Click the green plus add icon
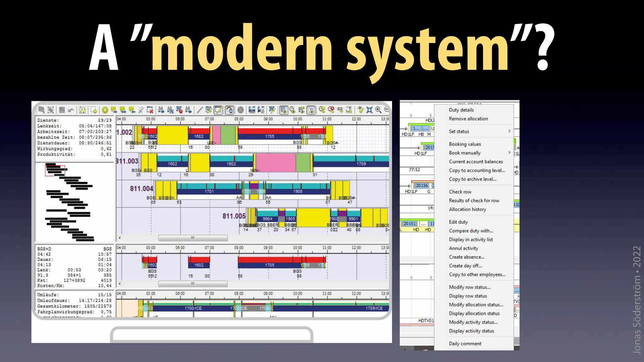The height and width of the screenshot is (362, 644). tap(105, 110)
